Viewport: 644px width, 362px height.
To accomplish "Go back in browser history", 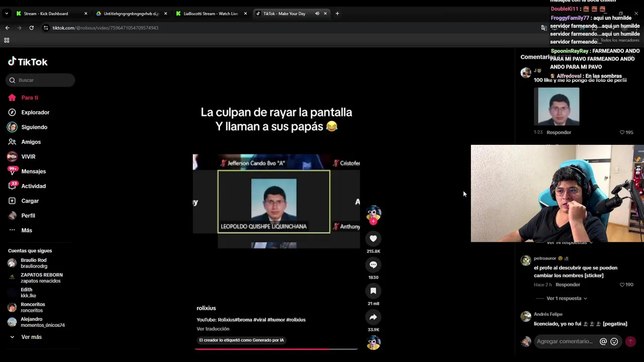I will (7, 28).
